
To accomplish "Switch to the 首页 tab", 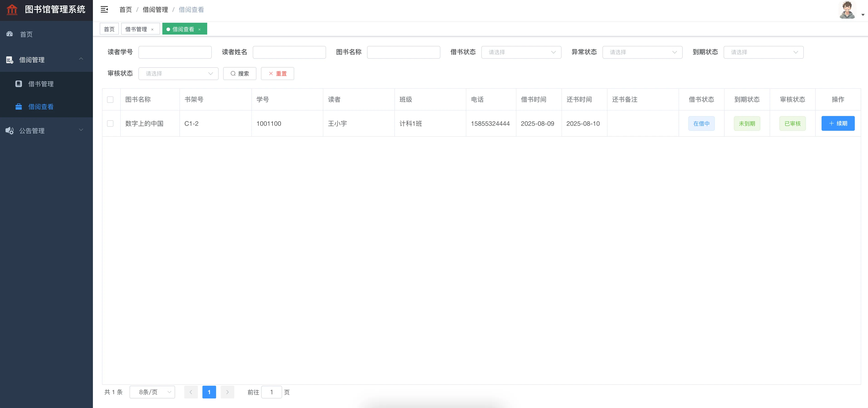I will pos(109,29).
